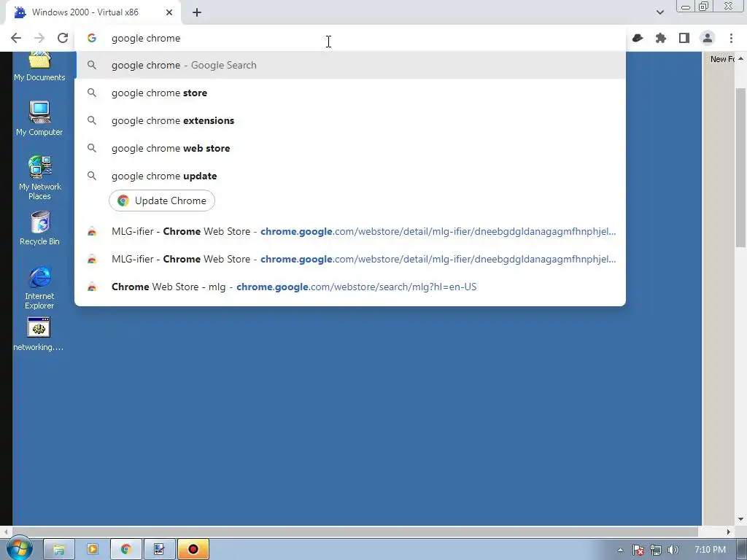Choose the google chrome - Google Search suggestion
This screenshot has height=560, width=747.
pyautogui.click(x=350, y=65)
